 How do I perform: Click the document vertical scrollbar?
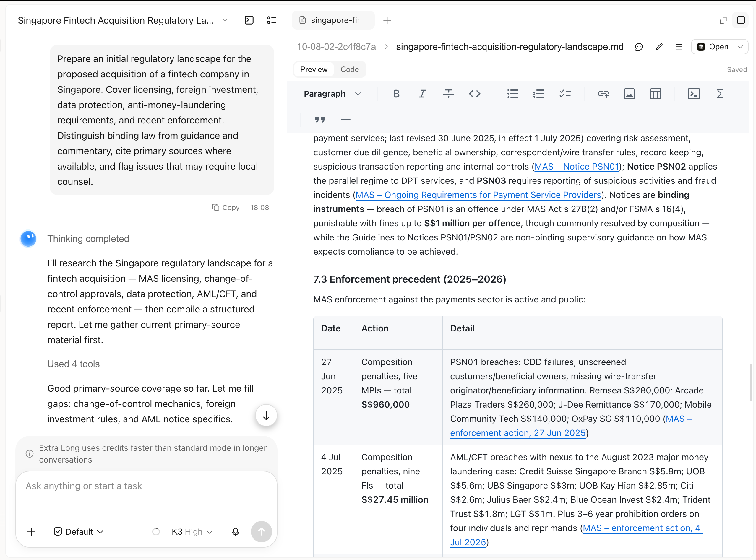click(x=751, y=383)
